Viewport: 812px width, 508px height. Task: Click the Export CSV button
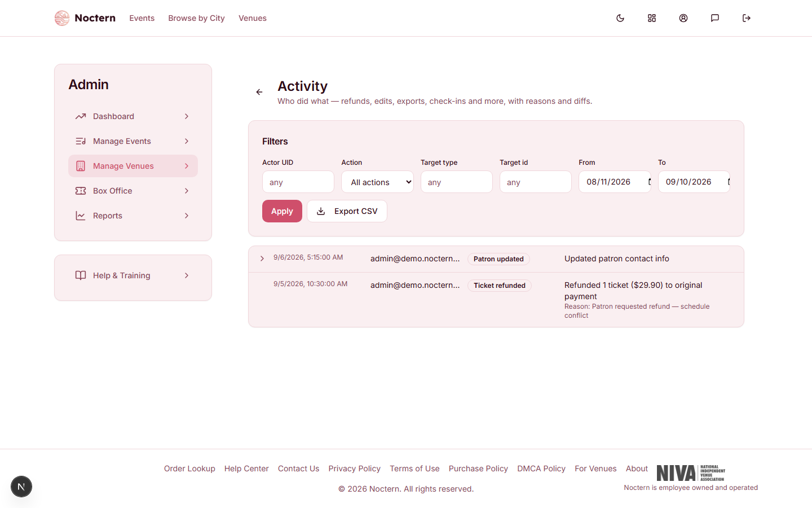coord(347,211)
